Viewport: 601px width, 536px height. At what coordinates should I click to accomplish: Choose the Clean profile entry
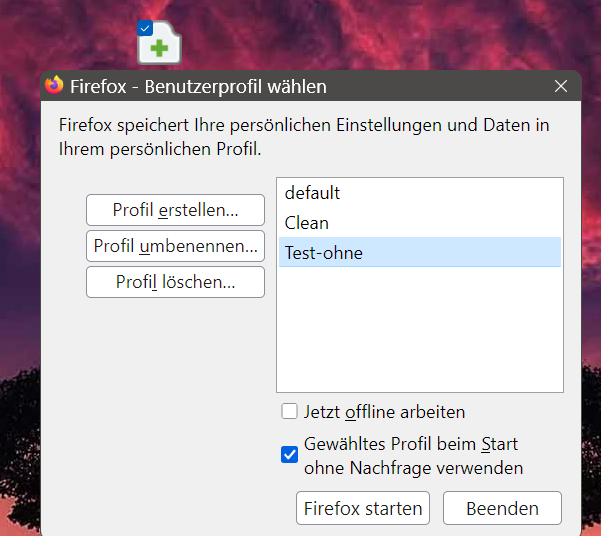(306, 223)
